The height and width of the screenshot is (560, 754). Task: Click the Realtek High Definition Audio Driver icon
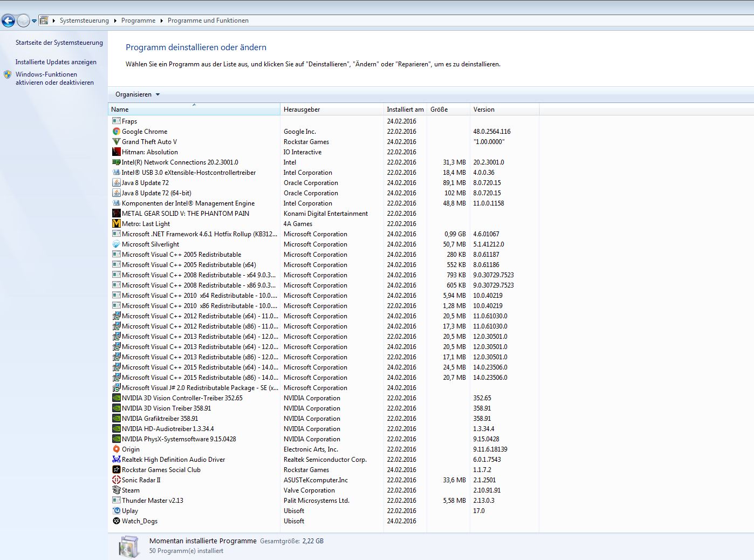click(116, 459)
